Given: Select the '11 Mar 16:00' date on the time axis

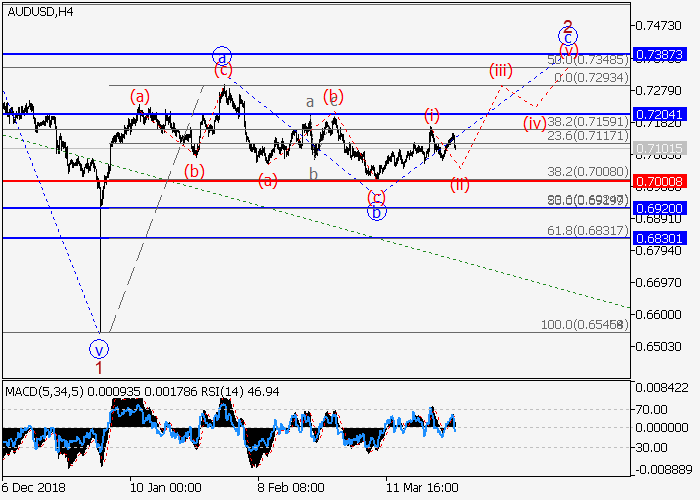Looking at the screenshot, I should [x=424, y=487].
